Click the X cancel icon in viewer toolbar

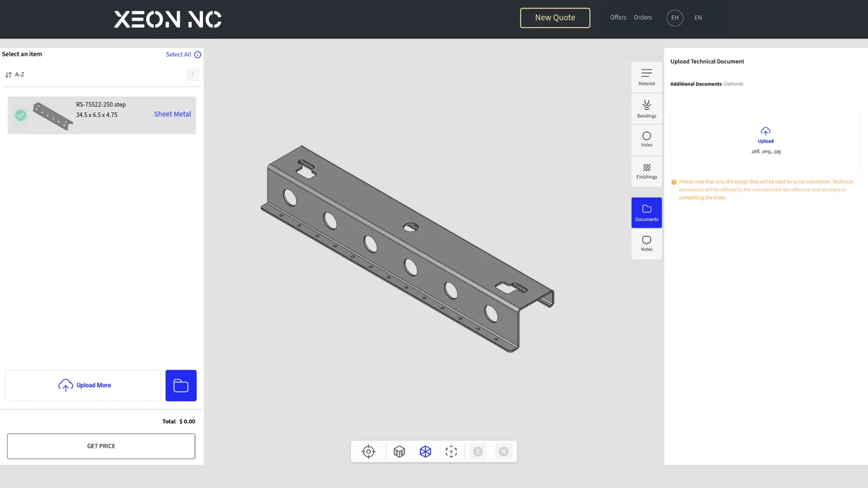pyautogui.click(x=504, y=452)
